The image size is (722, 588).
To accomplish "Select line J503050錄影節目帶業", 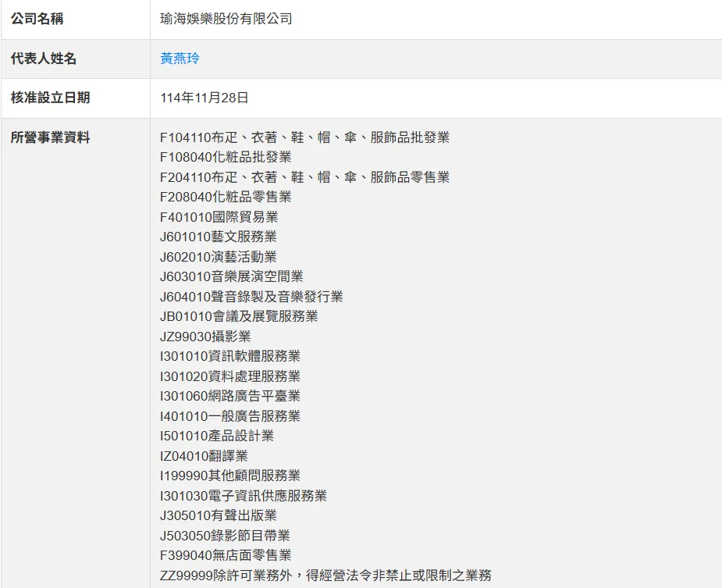I will coord(225,536).
